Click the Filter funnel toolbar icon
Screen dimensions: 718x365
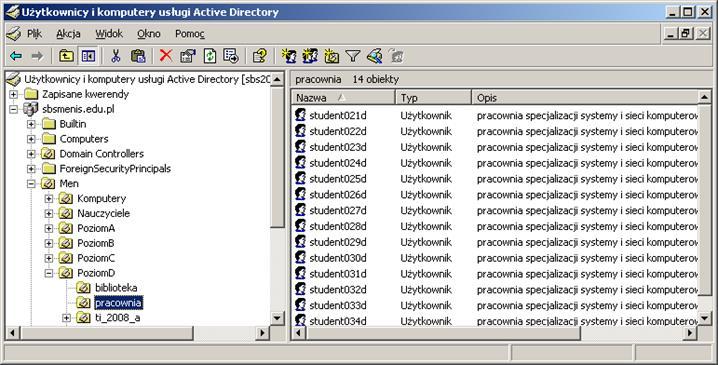click(x=353, y=56)
